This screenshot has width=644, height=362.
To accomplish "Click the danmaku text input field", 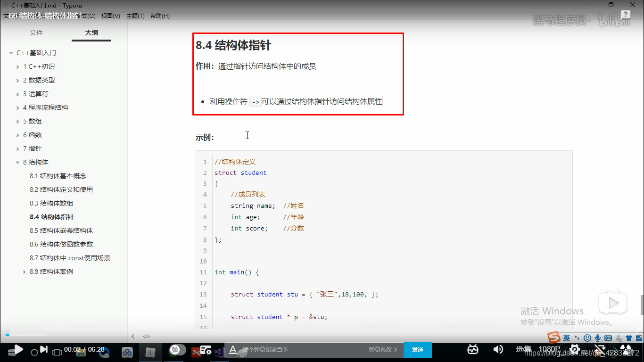I will (x=302, y=350).
